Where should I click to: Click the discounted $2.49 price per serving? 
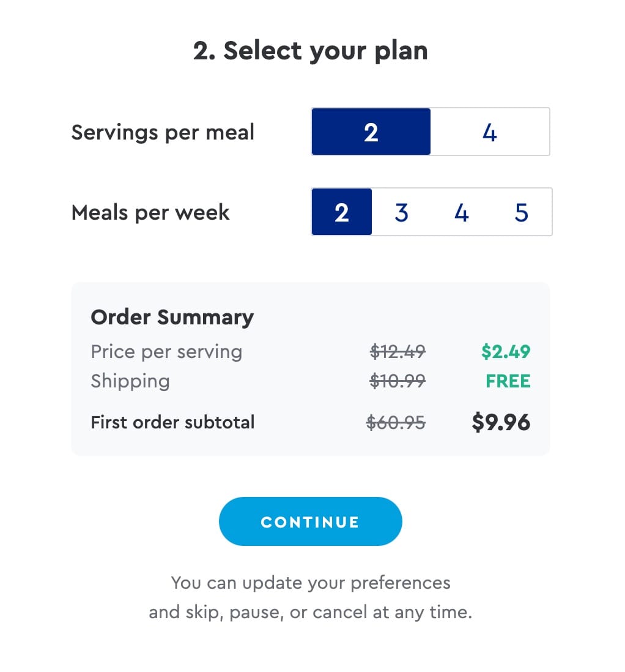(506, 351)
